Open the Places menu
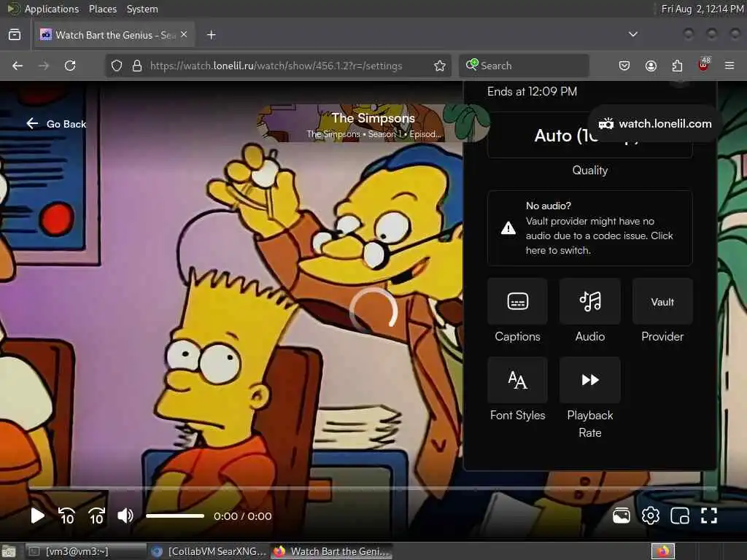The width and height of the screenshot is (747, 560). (x=103, y=9)
